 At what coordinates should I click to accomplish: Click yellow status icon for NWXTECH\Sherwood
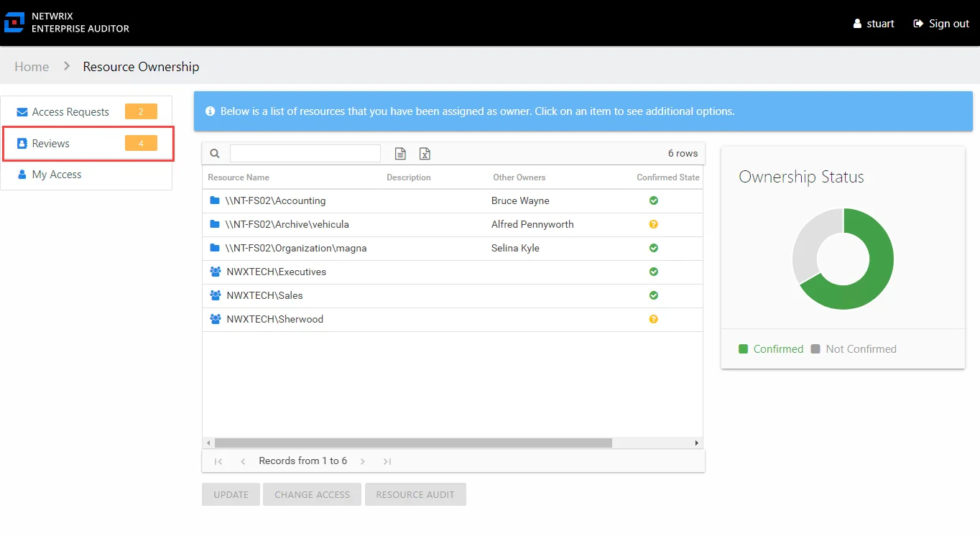point(654,319)
